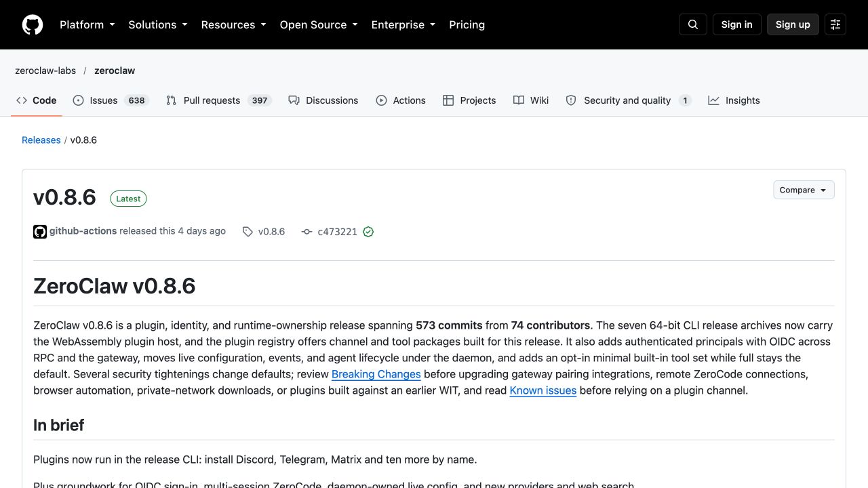Click the GitHub logo home icon
Screen dimensions: 868x488
click(33, 24)
